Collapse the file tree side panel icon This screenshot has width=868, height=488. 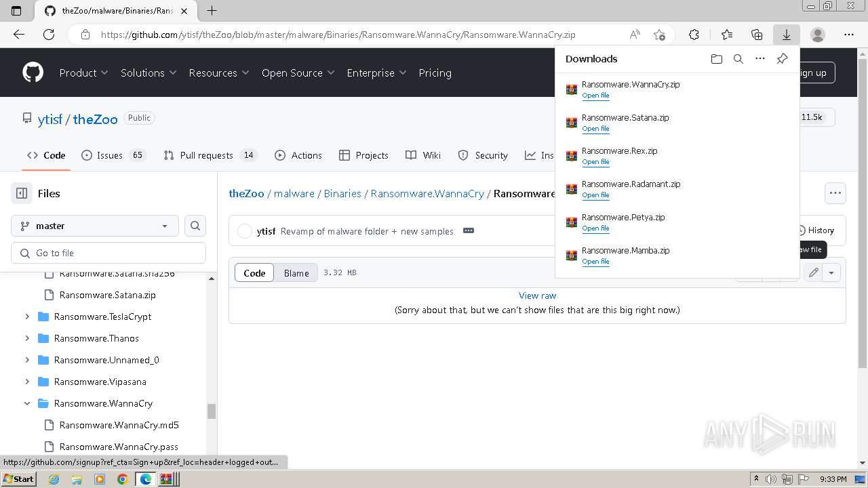point(22,193)
